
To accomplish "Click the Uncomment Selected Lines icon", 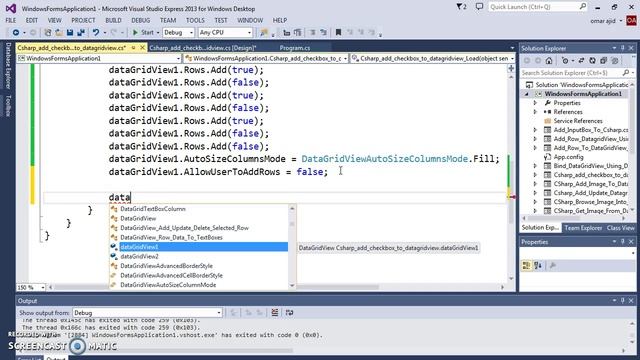I will [323, 32].
